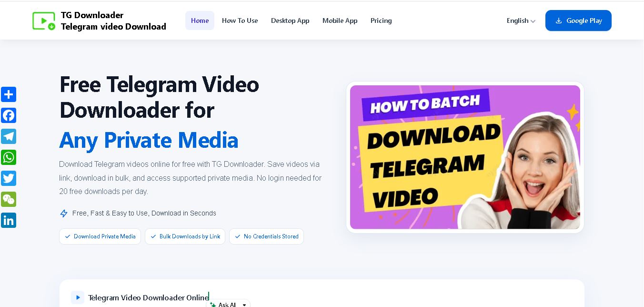Open the Desktop App menu item
This screenshot has width=644, height=307.
pyautogui.click(x=290, y=20)
